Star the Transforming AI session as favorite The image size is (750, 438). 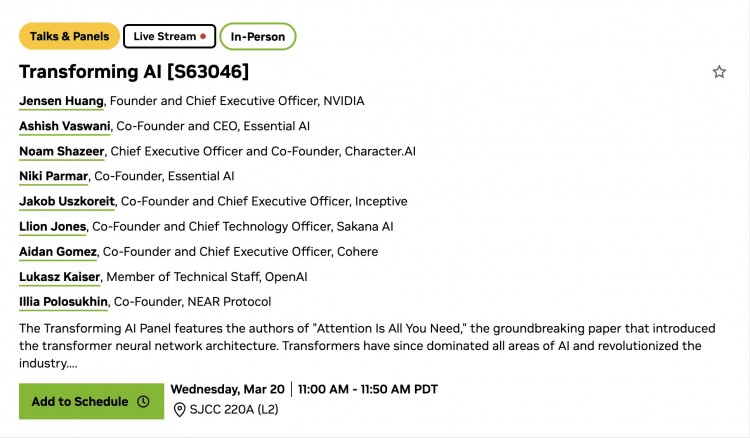click(719, 72)
